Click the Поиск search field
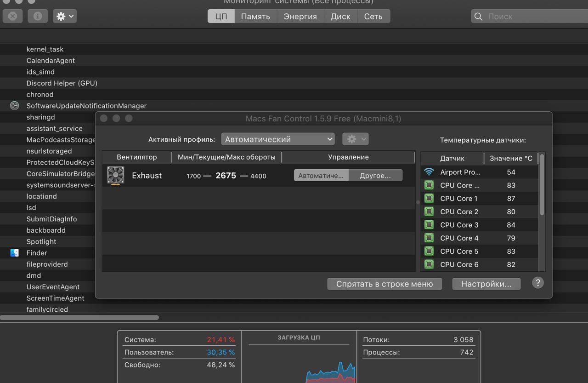588x383 pixels. [x=529, y=16]
